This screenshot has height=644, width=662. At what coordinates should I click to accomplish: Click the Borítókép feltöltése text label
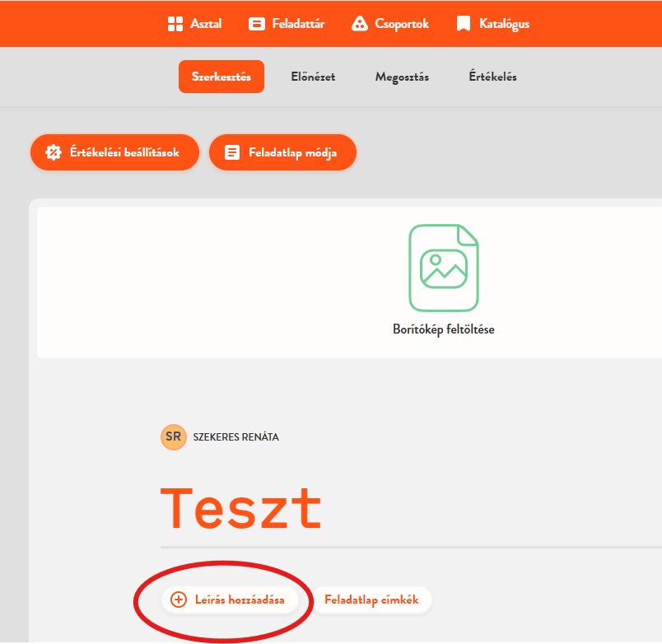tap(443, 329)
